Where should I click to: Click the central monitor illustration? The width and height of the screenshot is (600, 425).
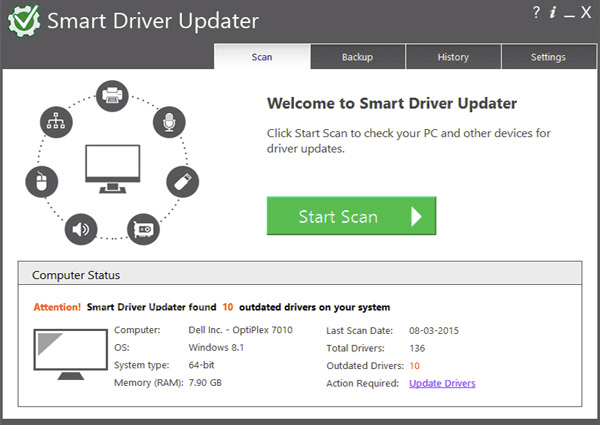pos(112,169)
